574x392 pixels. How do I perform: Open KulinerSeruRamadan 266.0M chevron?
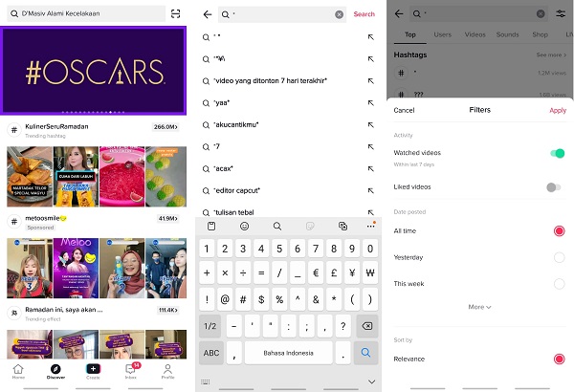click(166, 126)
